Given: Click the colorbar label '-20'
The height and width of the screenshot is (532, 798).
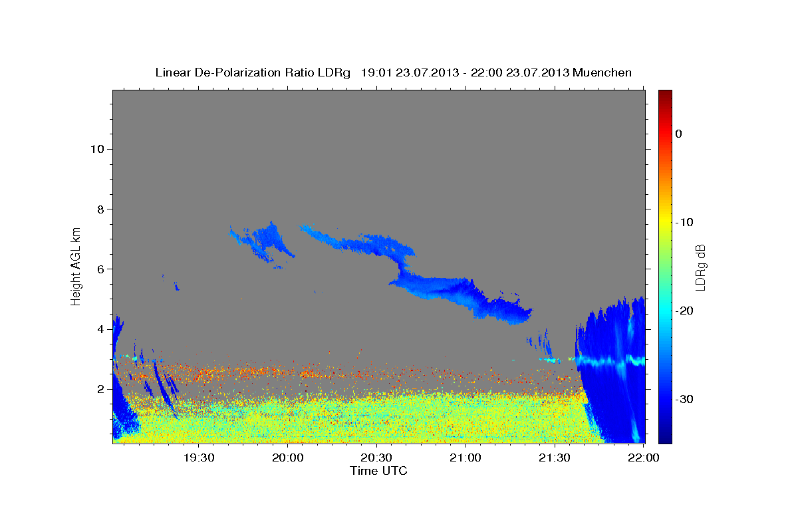Looking at the screenshot, I should pyautogui.click(x=685, y=311).
